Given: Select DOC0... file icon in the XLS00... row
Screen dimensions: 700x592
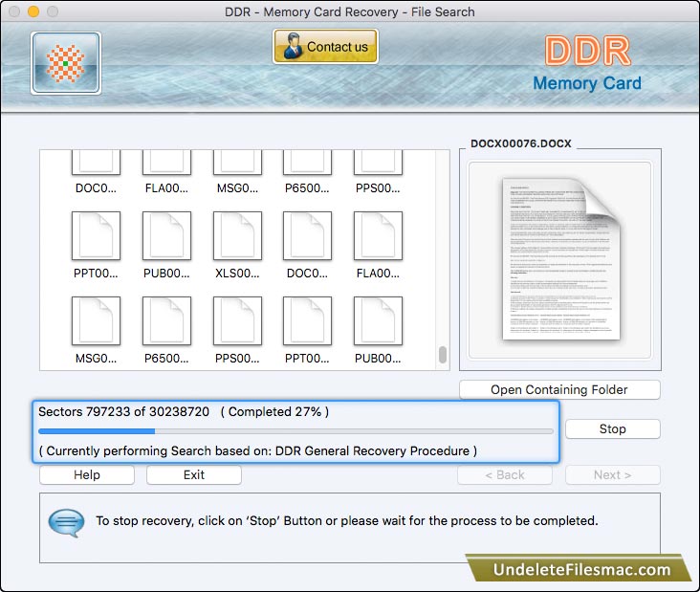Looking at the screenshot, I should point(307,235).
